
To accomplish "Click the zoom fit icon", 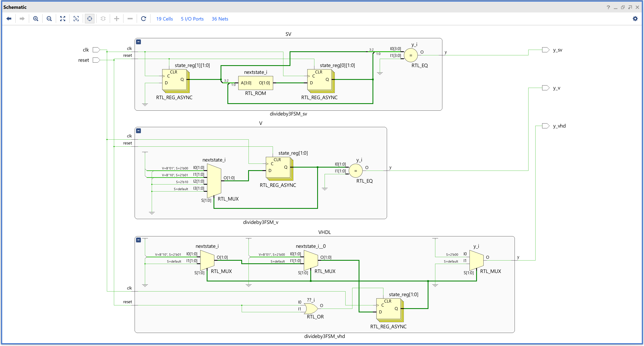I will tap(63, 19).
